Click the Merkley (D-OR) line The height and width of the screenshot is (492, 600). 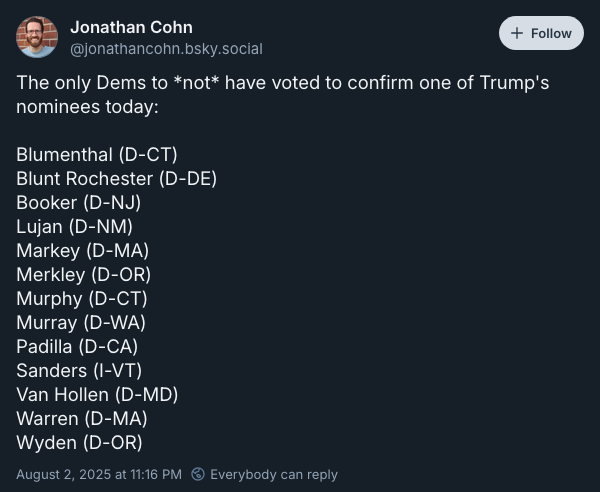[x=83, y=275]
